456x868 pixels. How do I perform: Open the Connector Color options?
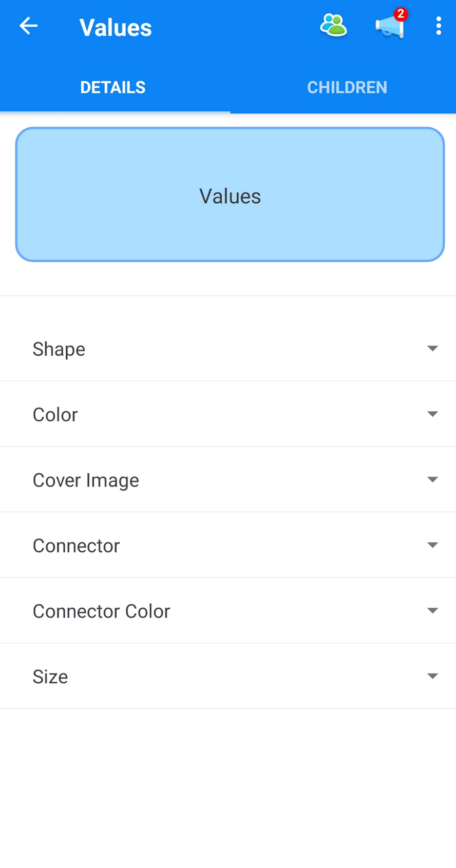click(x=228, y=610)
